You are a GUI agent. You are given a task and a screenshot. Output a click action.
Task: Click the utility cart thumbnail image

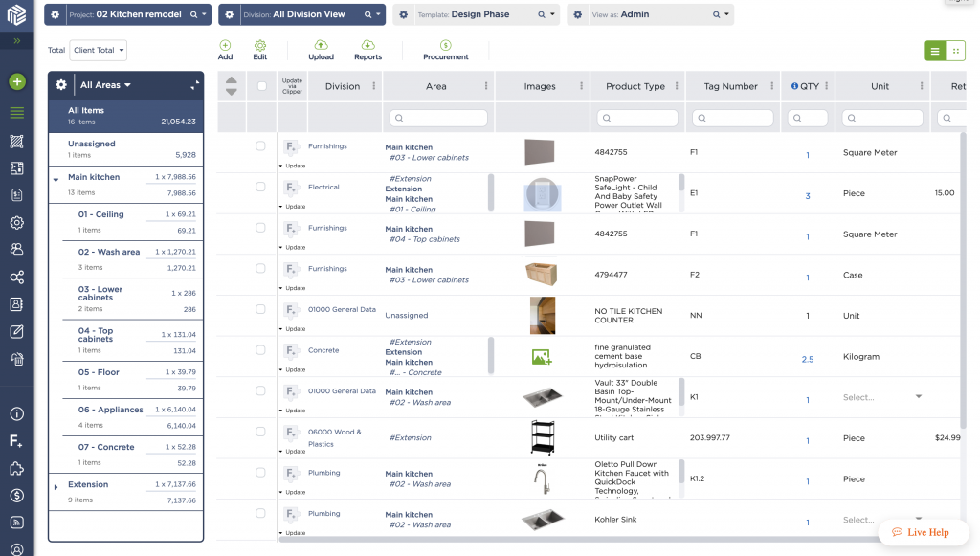point(543,438)
